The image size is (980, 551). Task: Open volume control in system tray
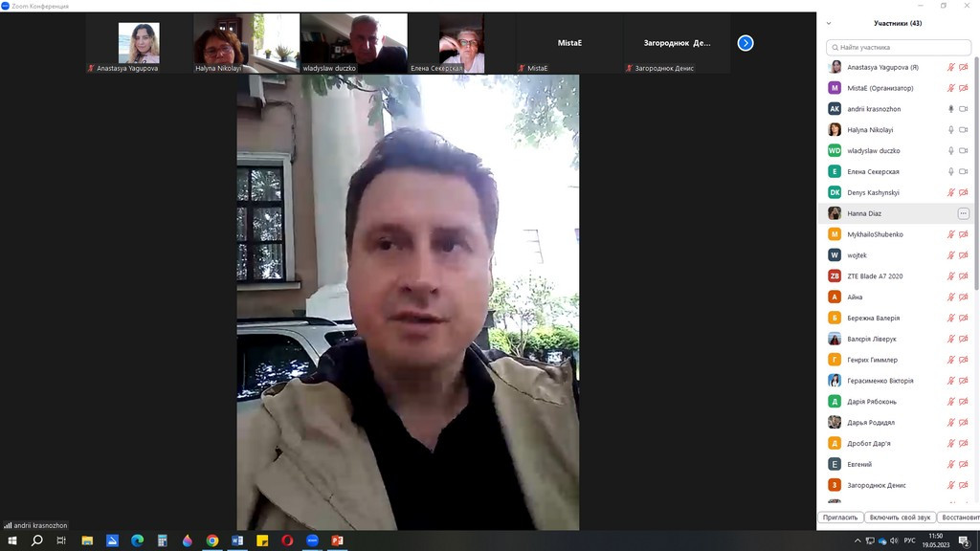894,540
